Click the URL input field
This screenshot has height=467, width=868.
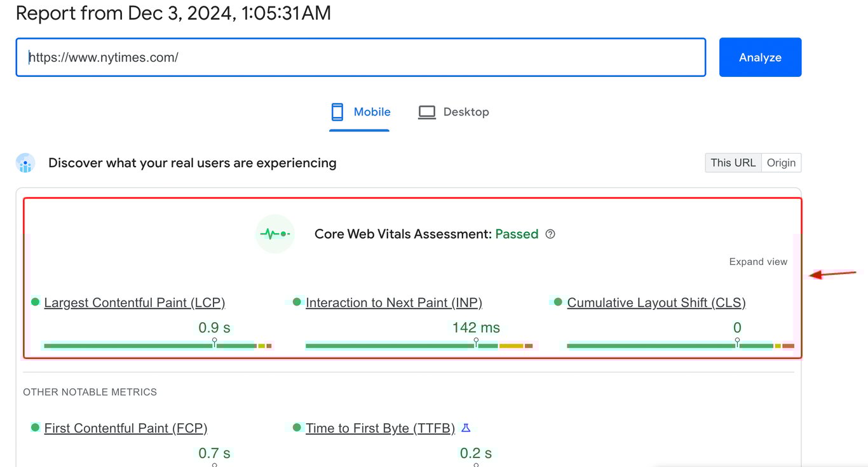pyautogui.click(x=360, y=57)
